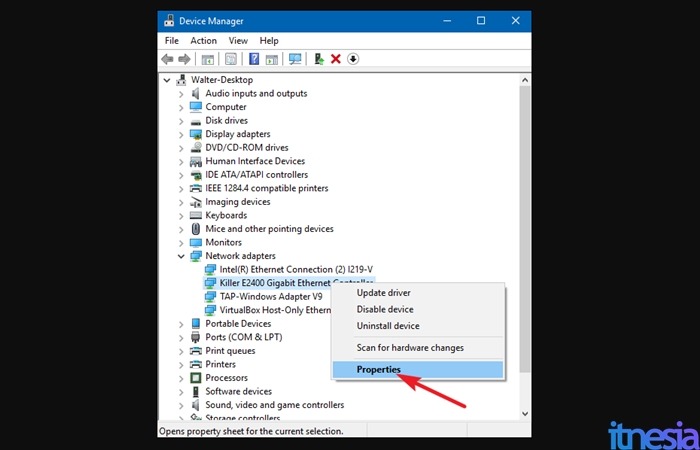Click the Mice and other pointing devices icon
The height and width of the screenshot is (450, 700).
click(x=196, y=229)
